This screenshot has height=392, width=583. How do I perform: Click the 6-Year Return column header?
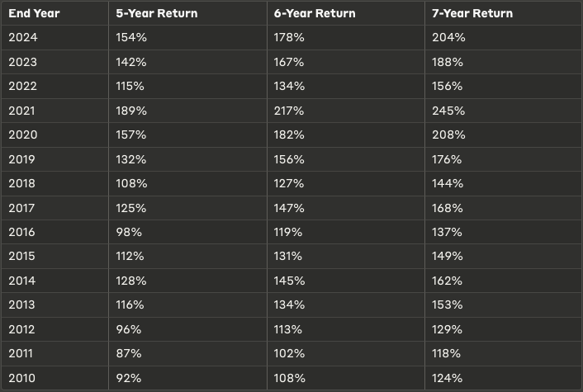point(315,13)
